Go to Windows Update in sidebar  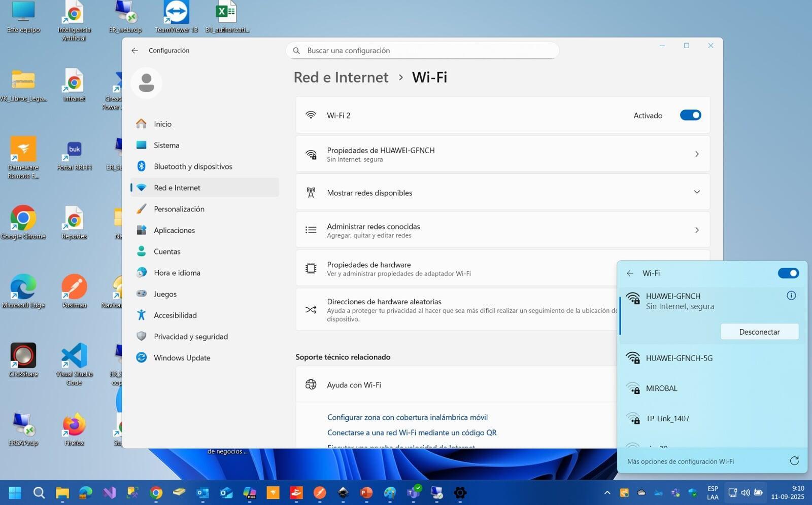(x=182, y=357)
